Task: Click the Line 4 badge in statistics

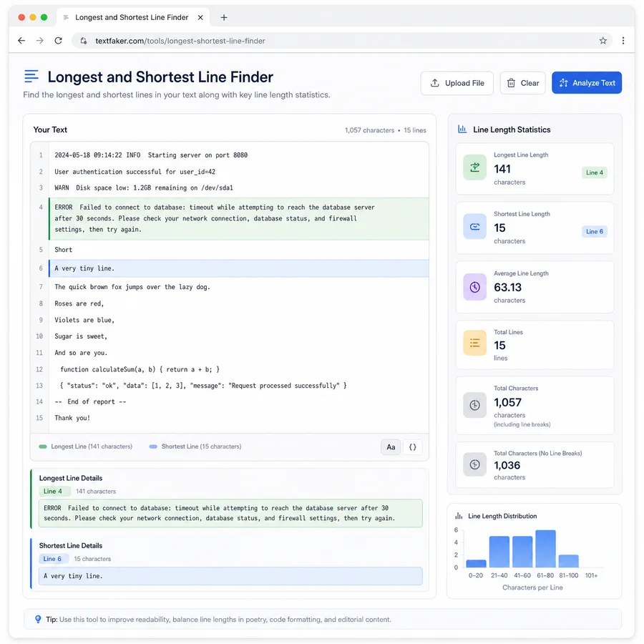Action: [595, 172]
